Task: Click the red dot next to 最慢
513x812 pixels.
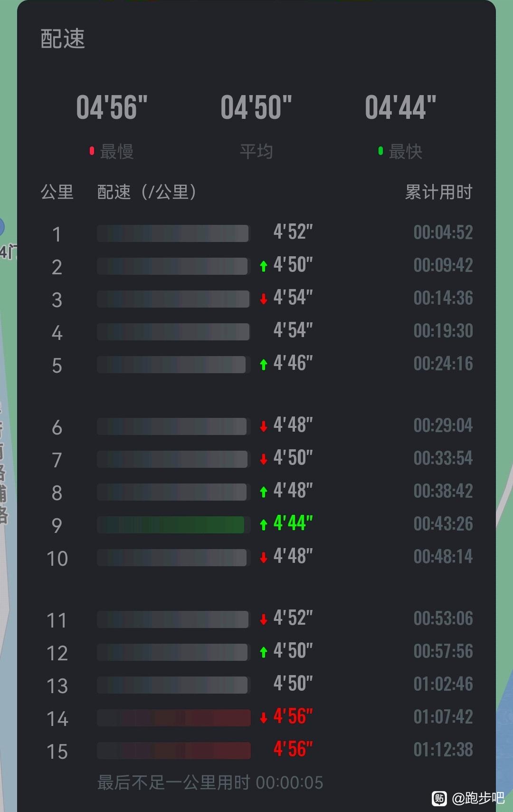Action: [x=92, y=151]
